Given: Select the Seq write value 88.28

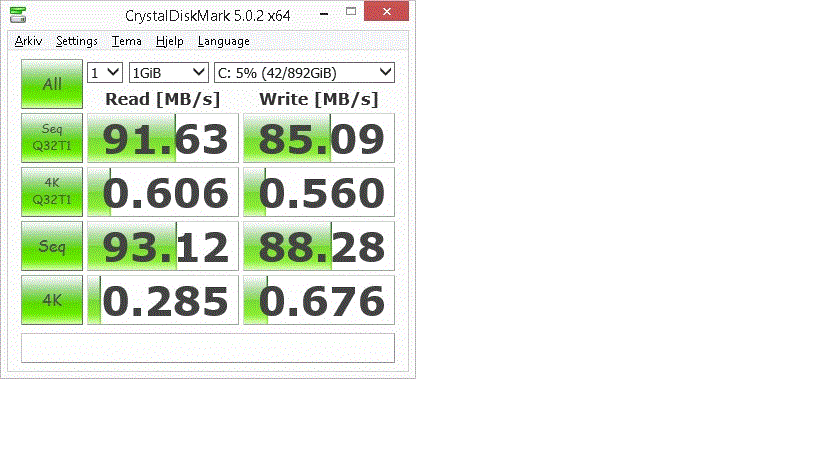Looking at the screenshot, I should (319, 246).
